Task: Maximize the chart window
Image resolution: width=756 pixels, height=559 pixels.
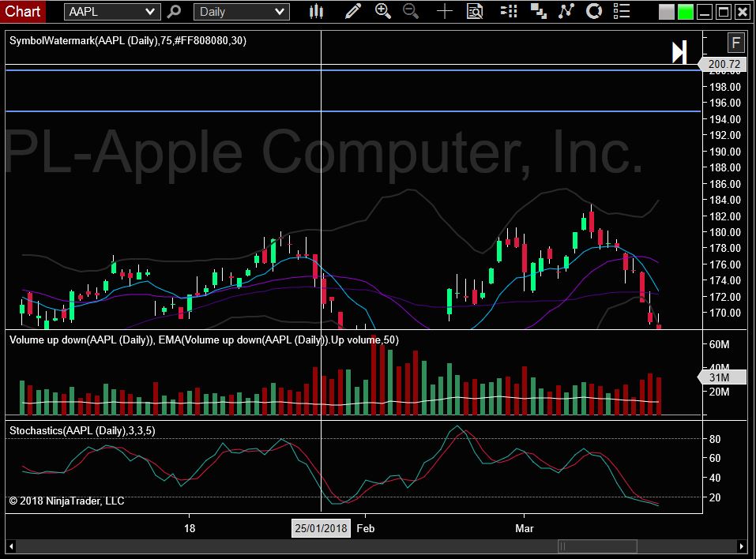Action: point(723,12)
